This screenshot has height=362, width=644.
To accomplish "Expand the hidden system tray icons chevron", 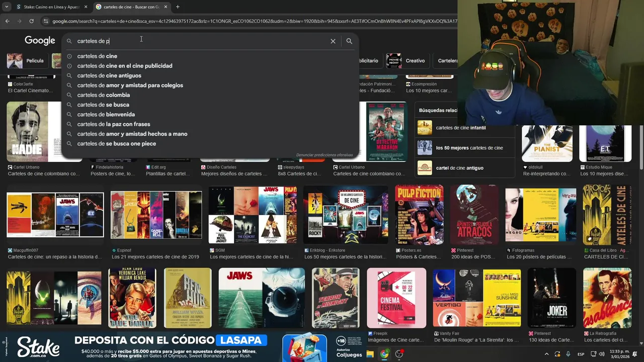I will click(546, 354).
